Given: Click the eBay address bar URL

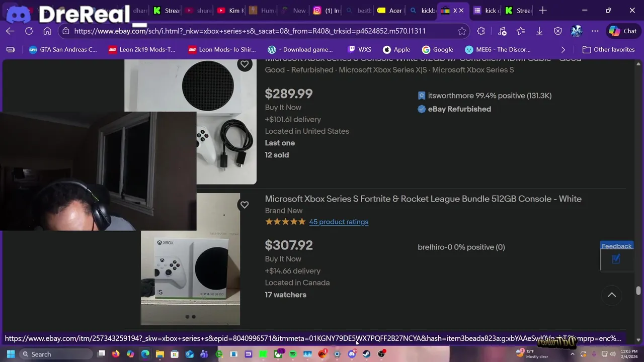Looking at the screenshot, I should tap(250, 31).
